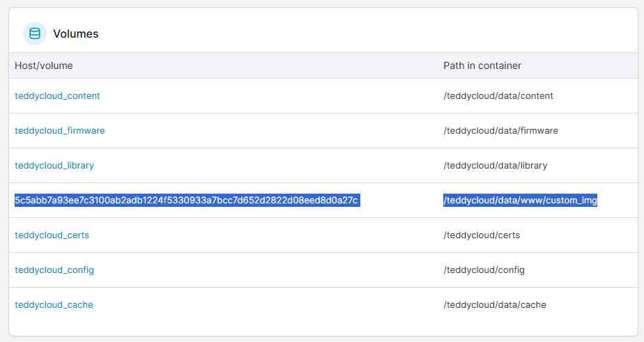
Task: Click the Volumes section title
Action: 76,33
